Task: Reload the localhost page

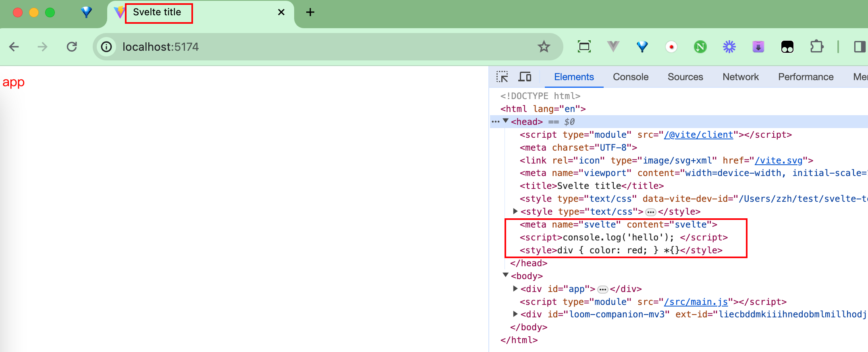Action: point(72,47)
